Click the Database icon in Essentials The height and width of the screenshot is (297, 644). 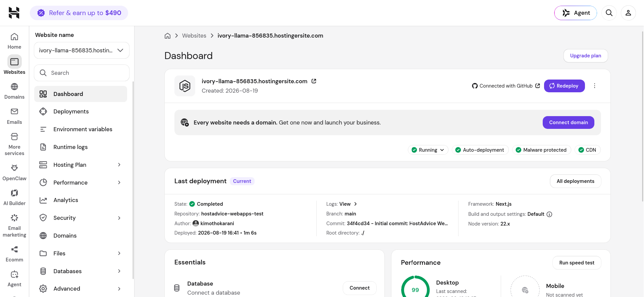(177, 288)
